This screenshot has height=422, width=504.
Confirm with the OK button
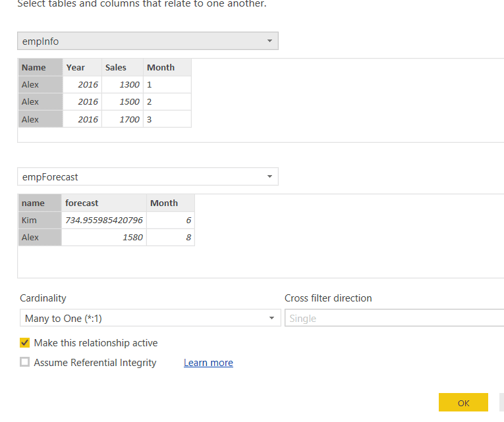pos(463,402)
